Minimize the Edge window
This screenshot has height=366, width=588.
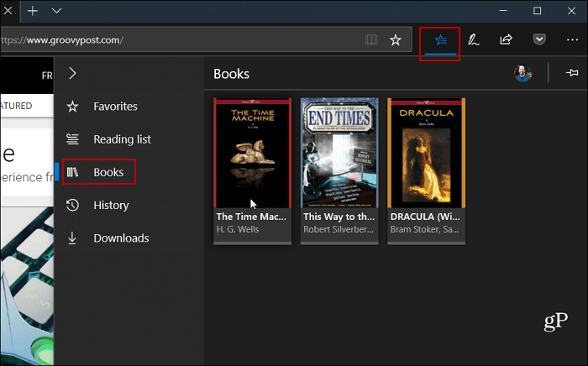[x=503, y=10]
